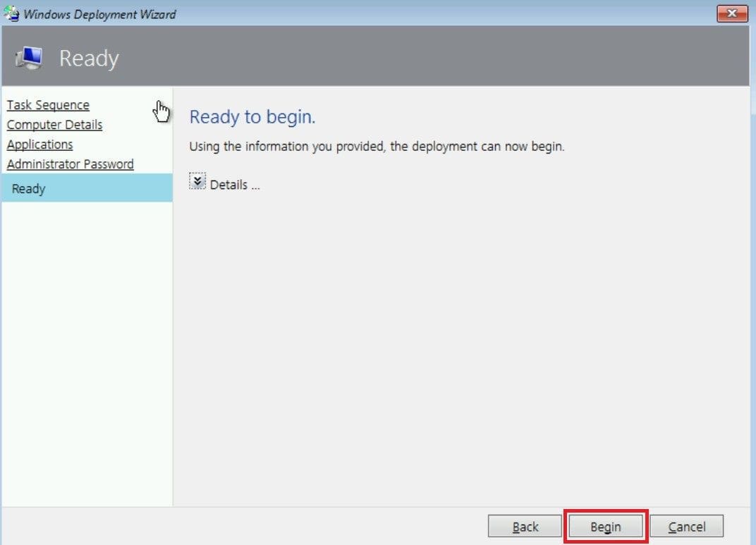Click the Back button
The image size is (756, 545).
525,527
